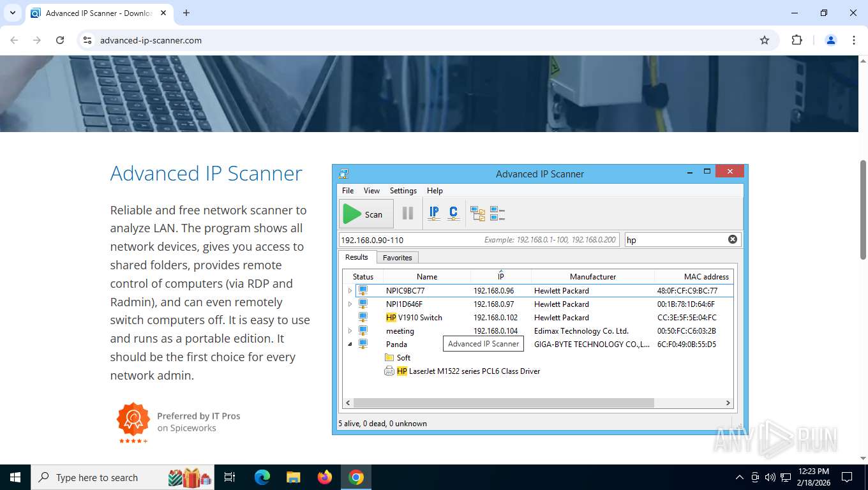Click the HP LaserJet M1522 series entry

(x=468, y=371)
